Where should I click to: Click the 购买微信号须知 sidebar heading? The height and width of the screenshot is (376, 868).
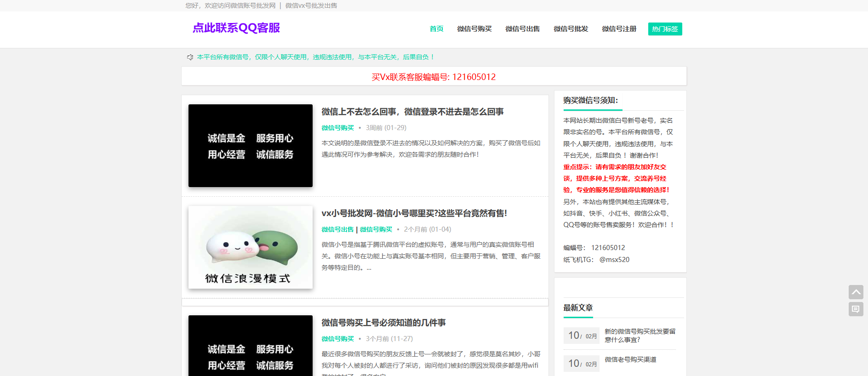[591, 100]
